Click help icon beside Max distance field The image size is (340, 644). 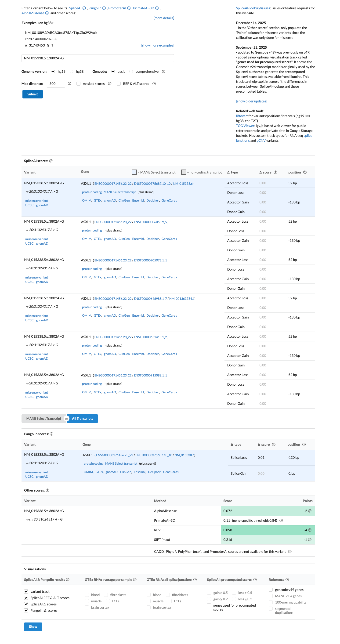[69, 84]
